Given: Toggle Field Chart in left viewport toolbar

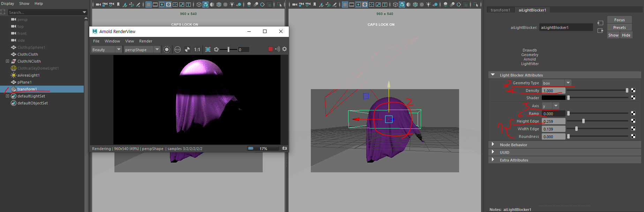Looking at the screenshot, I should (175, 5).
